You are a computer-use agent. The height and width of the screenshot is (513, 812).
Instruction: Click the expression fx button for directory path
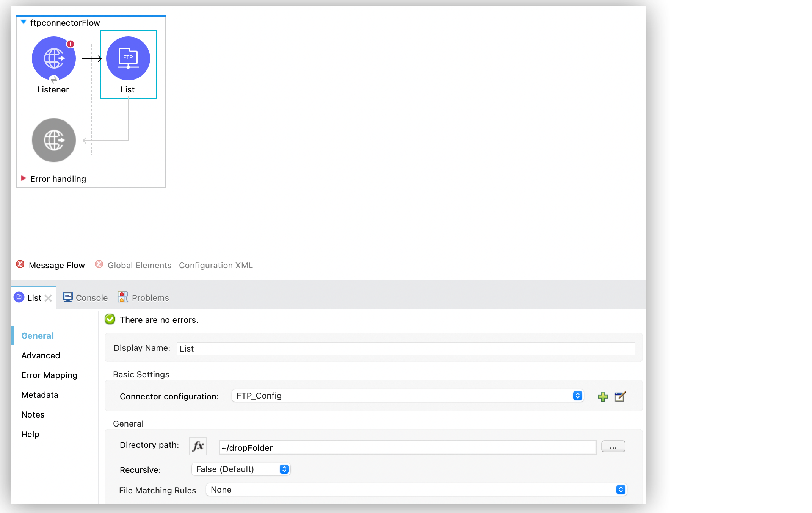click(x=198, y=446)
